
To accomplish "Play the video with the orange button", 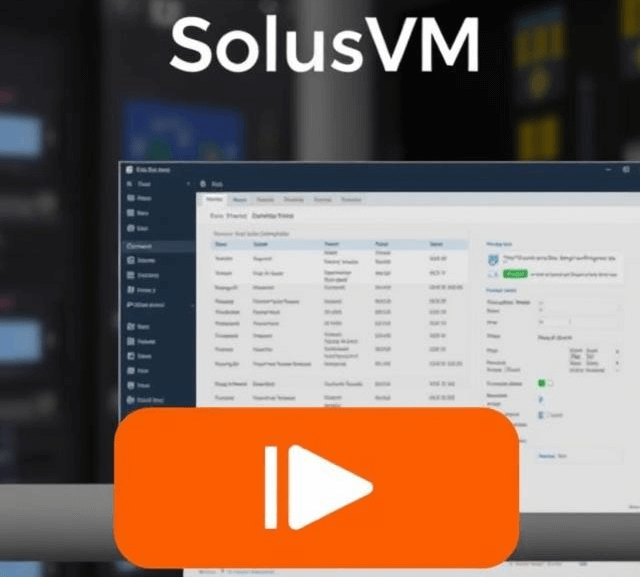I will [316, 488].
